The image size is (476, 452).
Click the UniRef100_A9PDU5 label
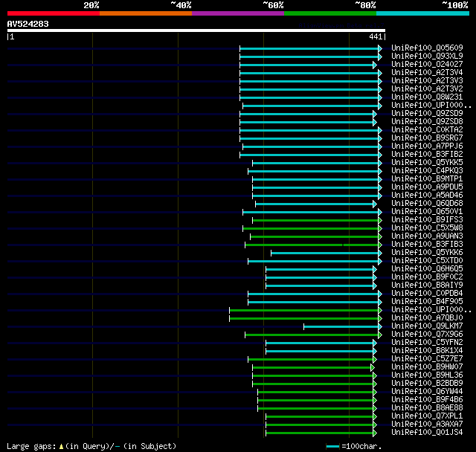[x=427, y=187]
